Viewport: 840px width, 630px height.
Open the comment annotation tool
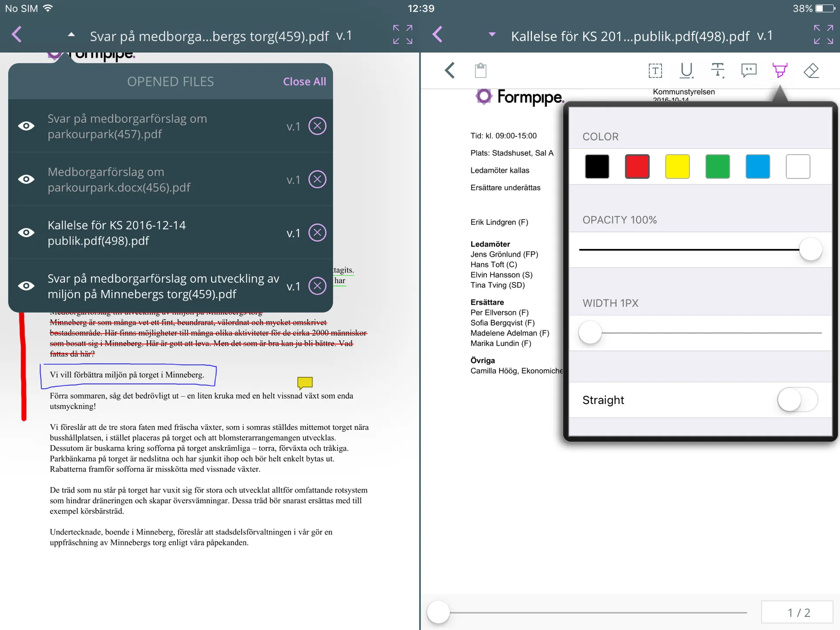[749, 70]
